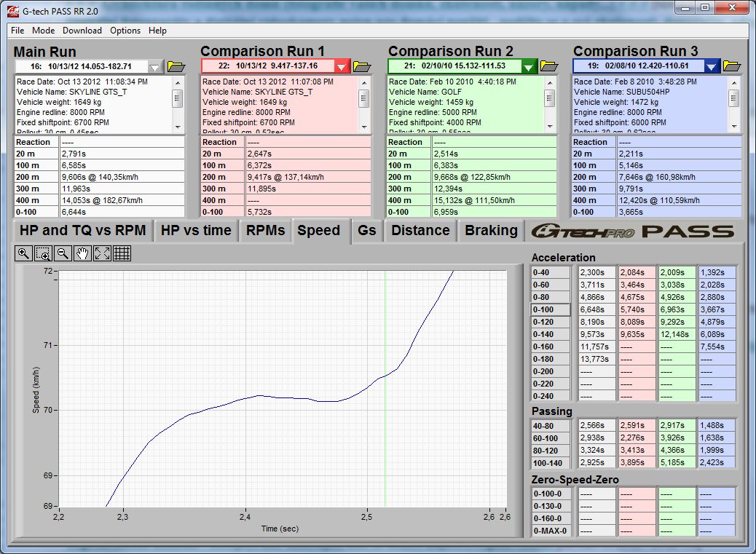
Task: Select the zoom out graph tool
Action: click(x=63, y=253)
